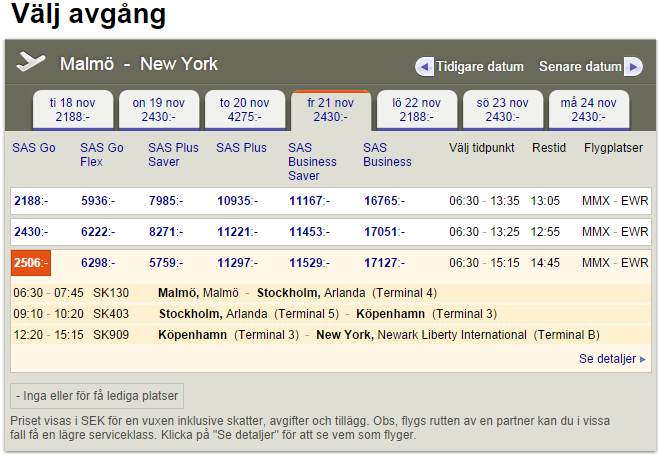Choose the 2430:- SAS Go price
This screenshot has width=659, height=455.
(31, 232)
